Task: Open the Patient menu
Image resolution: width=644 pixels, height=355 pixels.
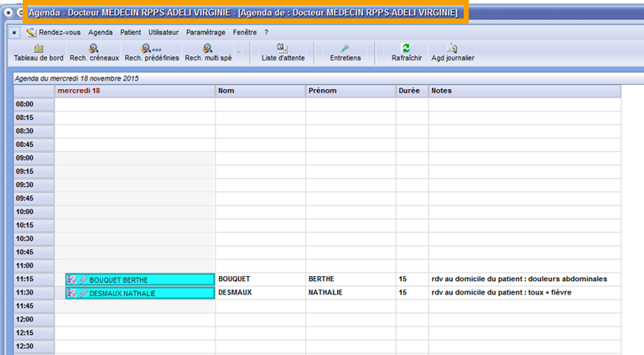Action: 130,32
